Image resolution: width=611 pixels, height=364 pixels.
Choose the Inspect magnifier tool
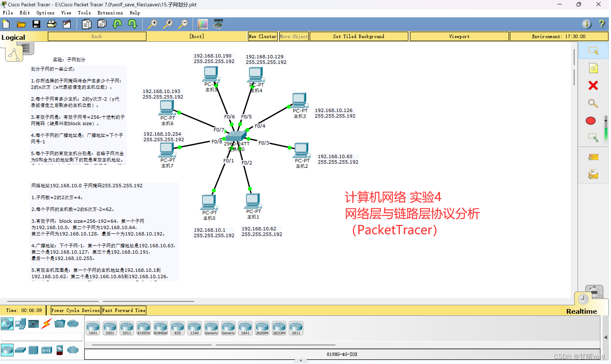tap(593, 103)
